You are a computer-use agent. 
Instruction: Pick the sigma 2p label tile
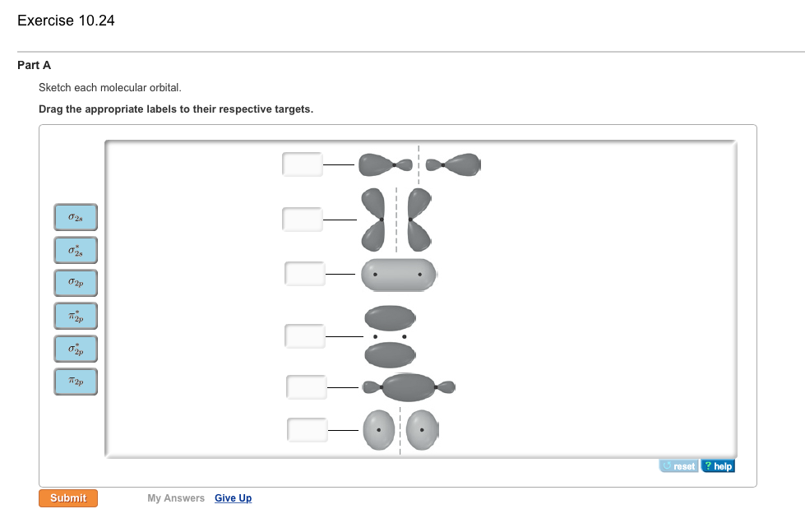coord(76,283)
